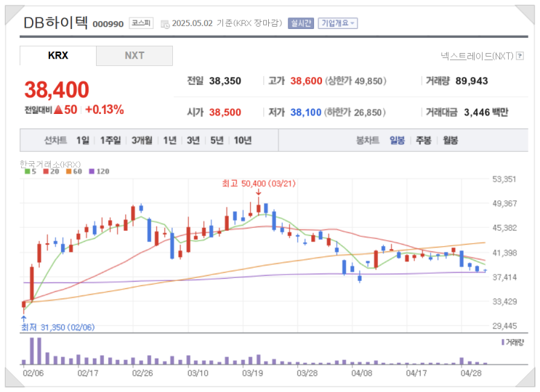Select the 5년 line chart period
The height and width of the screenshot is (392, 540).
[x=217, y=140]
